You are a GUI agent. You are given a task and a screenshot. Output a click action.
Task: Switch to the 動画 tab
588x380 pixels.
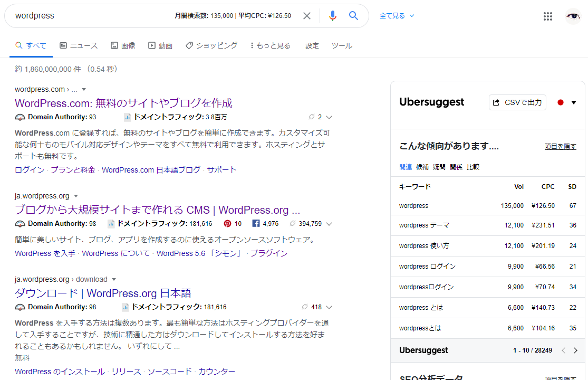tap(160, 45)
